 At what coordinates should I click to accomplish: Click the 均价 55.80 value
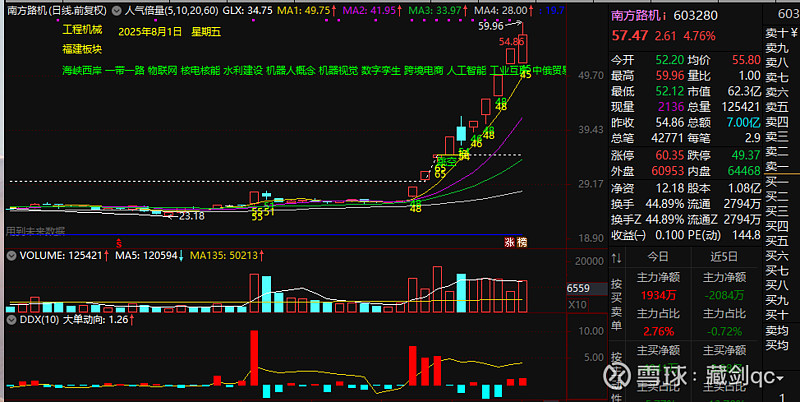[746, 60]
